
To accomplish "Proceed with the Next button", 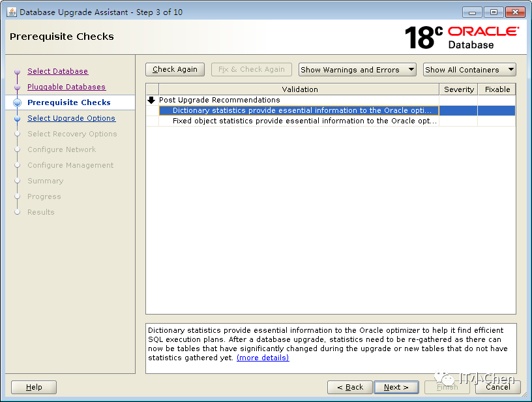I will pos(396,387).
